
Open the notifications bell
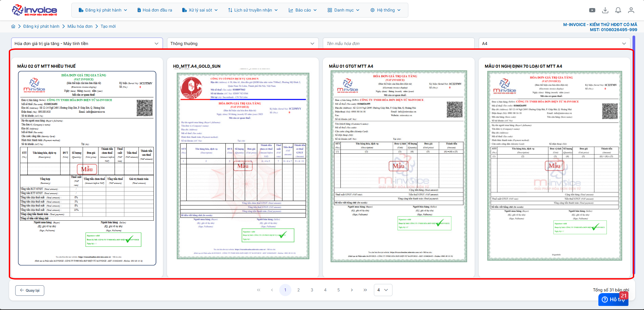618,10
